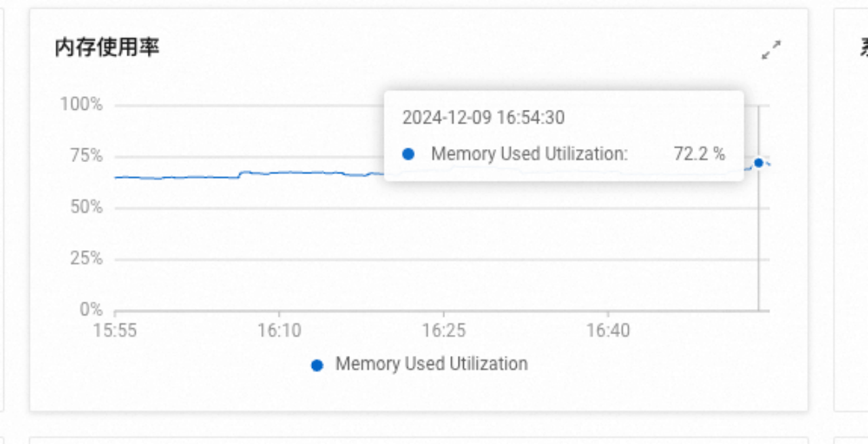
Task: Click the 72.2 % value in the tooltip
Action: pos(699,154)
